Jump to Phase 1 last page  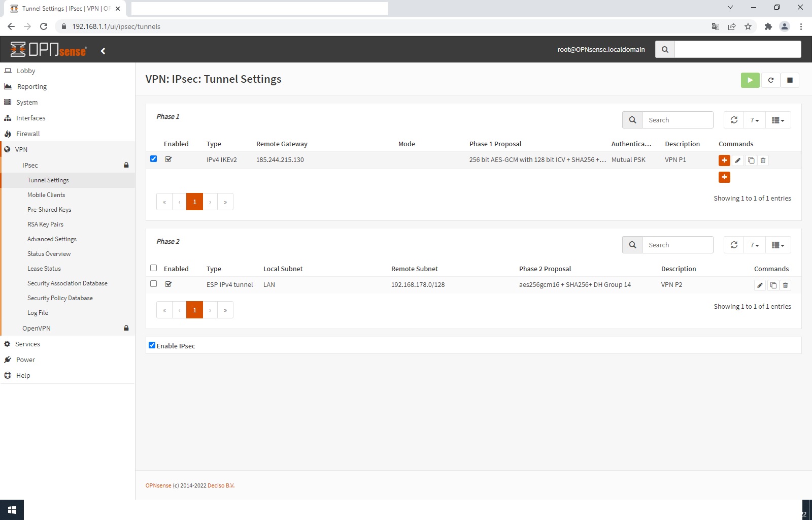coord(225,202)
